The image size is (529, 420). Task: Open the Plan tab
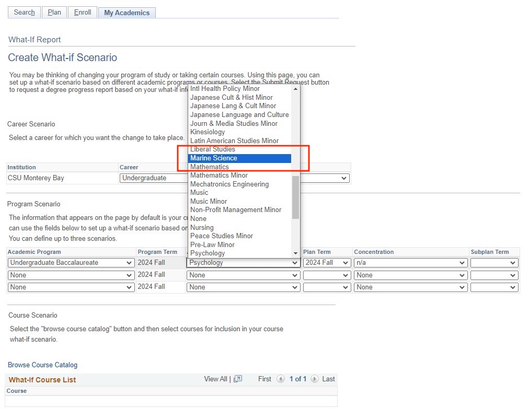pyautogui.click(x=54, y=13)
